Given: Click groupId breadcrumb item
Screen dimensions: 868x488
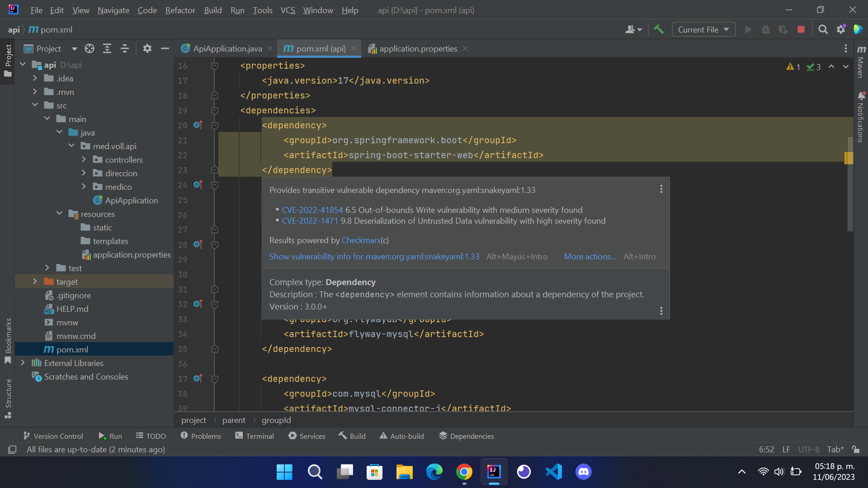Looking at the screenshot, I should pyautogui.click(x=276, y=420).
